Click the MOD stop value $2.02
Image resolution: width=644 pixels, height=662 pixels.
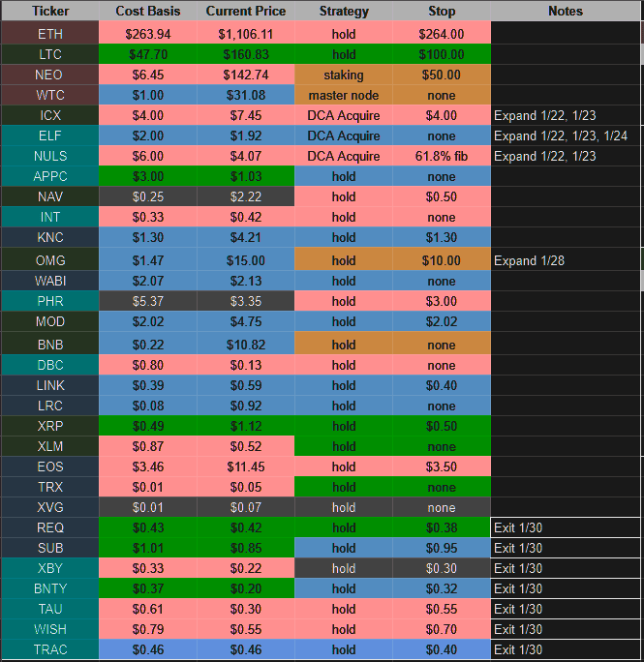point(442,321)
